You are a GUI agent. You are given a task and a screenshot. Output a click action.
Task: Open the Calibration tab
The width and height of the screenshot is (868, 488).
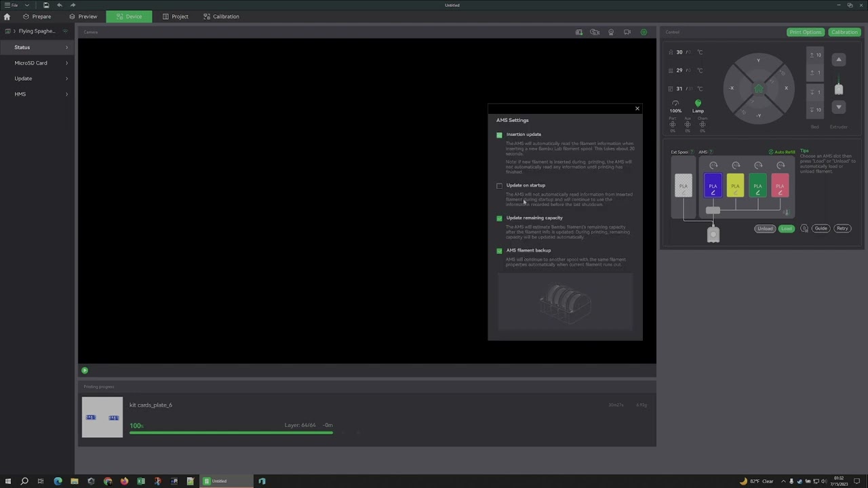pyautogui.click(x=221, y=16)
